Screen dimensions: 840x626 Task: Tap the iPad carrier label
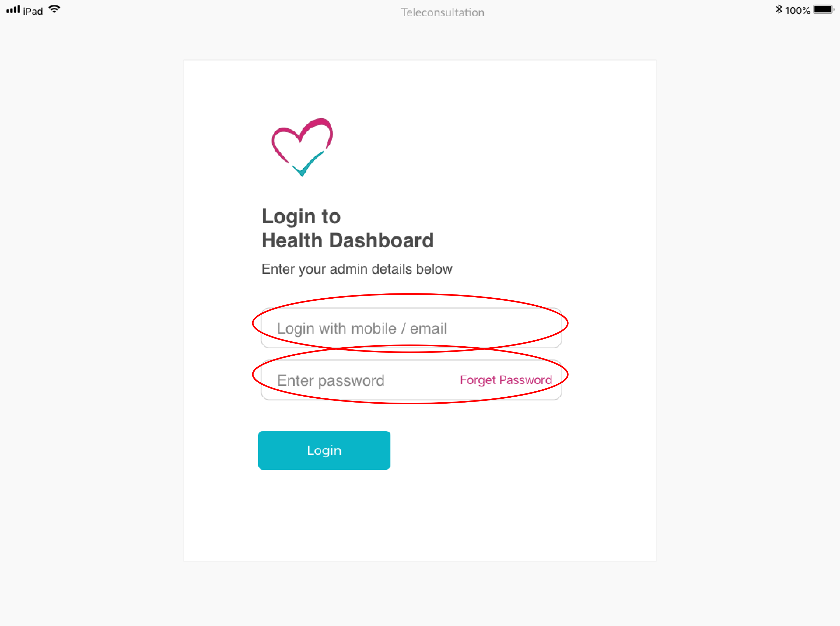(33, 11)
